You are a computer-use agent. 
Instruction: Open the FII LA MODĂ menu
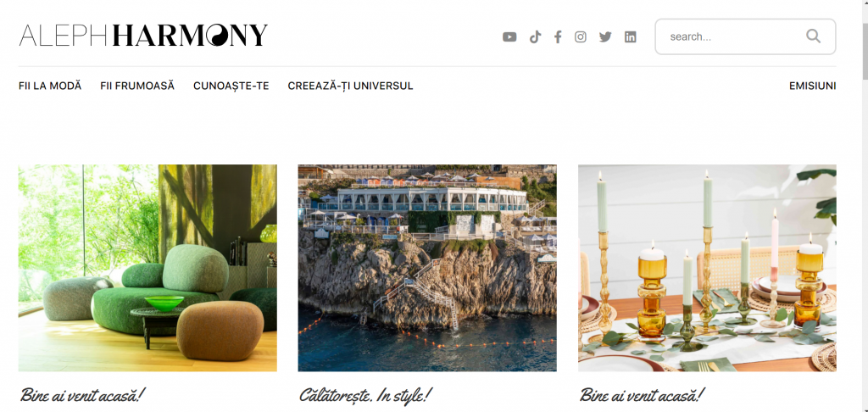[x=50, y=86]
